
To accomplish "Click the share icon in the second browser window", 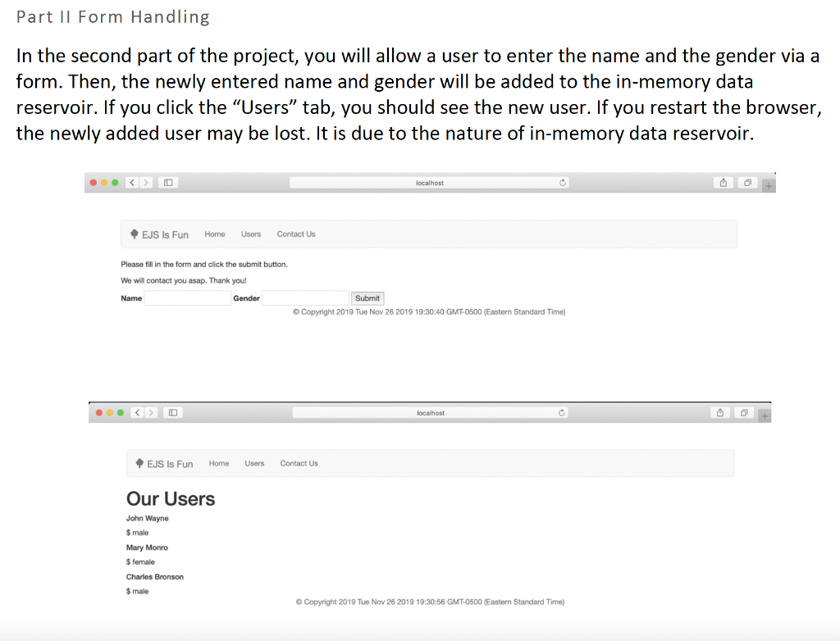I will (x=719, y=412).
